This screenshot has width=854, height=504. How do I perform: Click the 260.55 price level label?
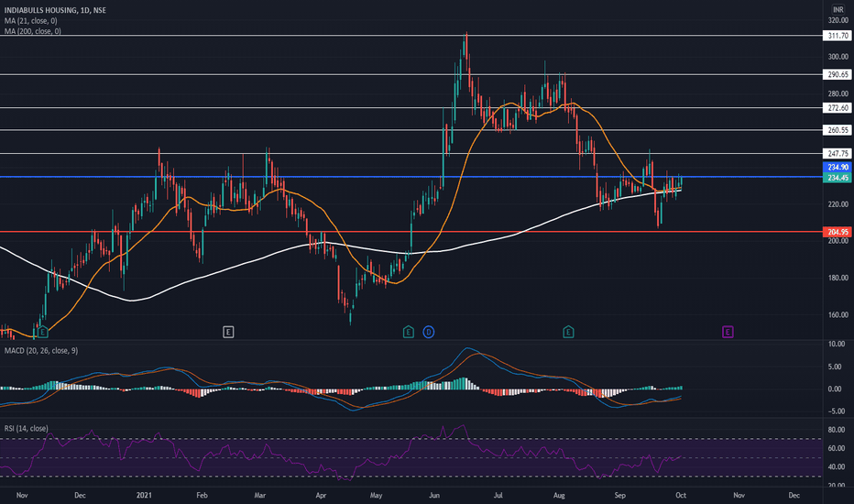point(838,130)
